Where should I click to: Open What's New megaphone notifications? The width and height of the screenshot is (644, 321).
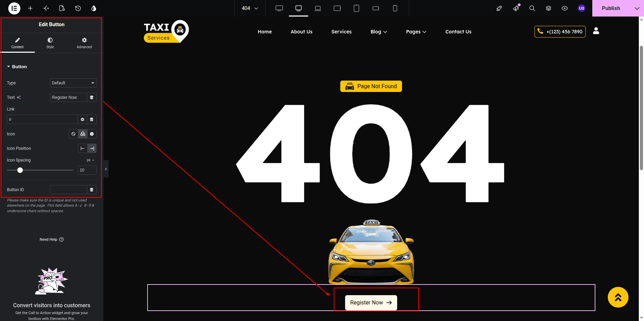[516, 8]
